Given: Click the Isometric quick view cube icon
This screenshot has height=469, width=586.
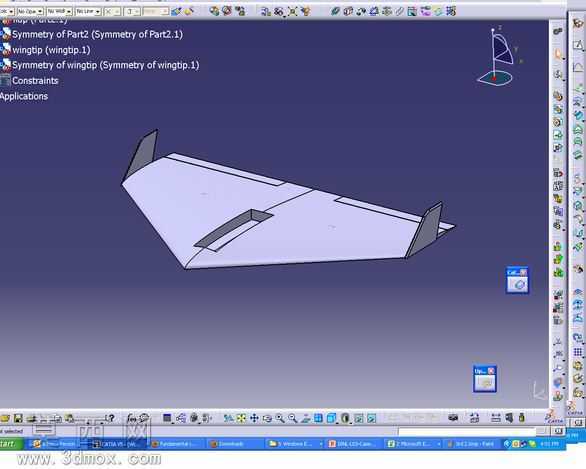Looking at the screenshot, I should 331,419.
